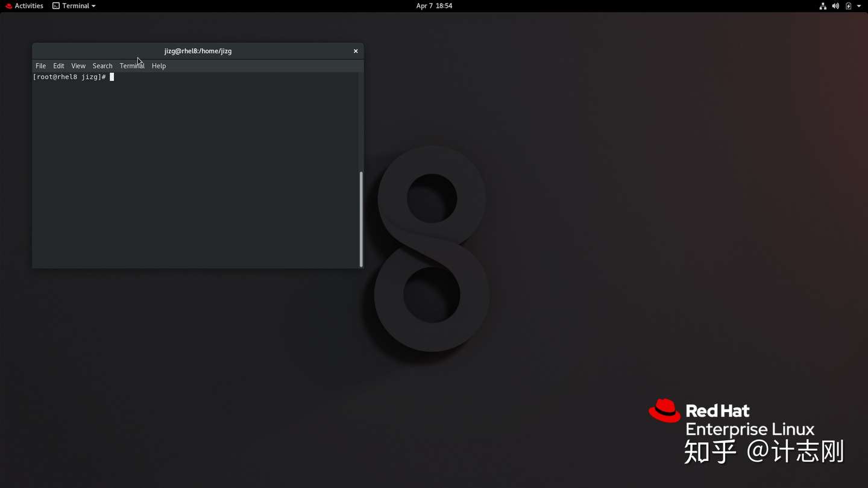Open the File menu in the terminal

(40, 66)
